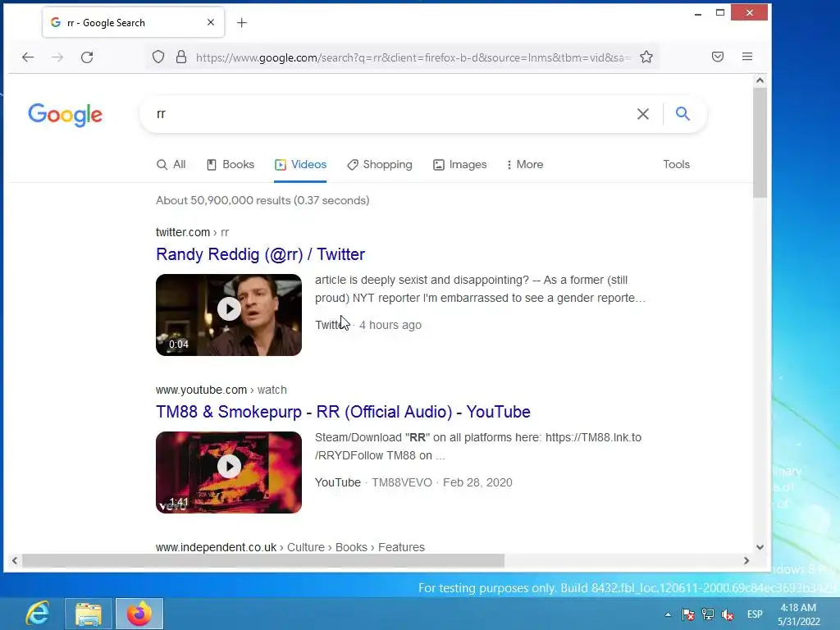
Task: Open 'Randy Reddig (@rr) / Twitter' link
Action: pyautogui.click(x=260, y=254)
